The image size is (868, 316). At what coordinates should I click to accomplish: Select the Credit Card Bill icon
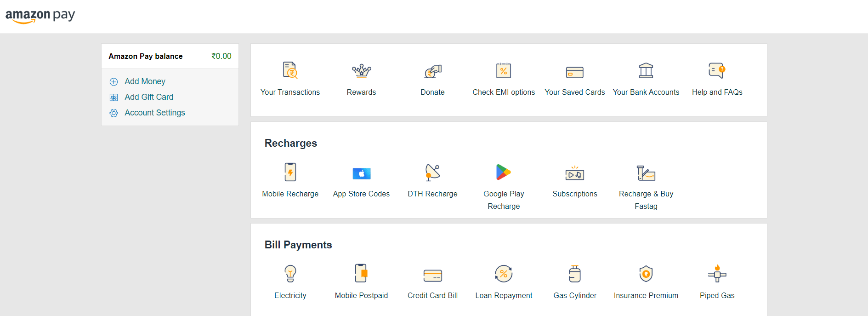tap(433, 276)
